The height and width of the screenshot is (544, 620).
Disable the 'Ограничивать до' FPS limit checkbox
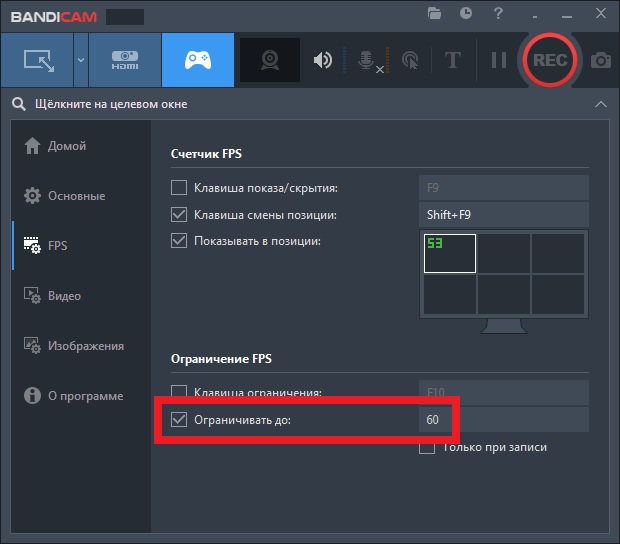click(179, 419)
